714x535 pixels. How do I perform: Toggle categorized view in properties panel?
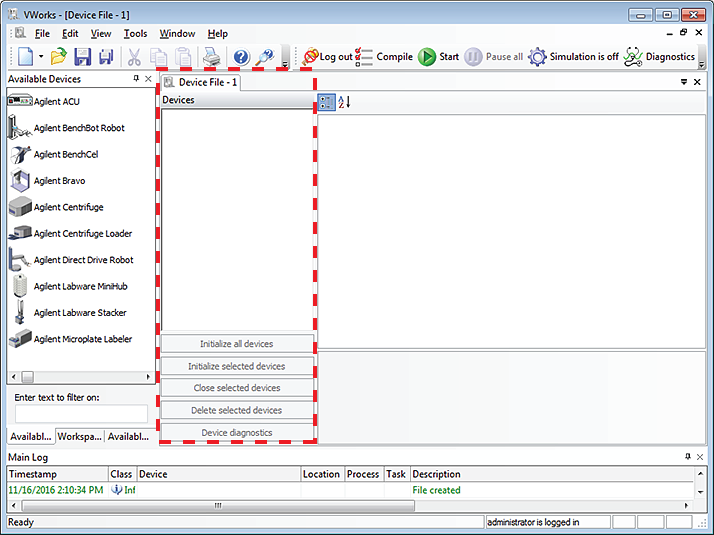pyautogui.click(x=327, y=102)
